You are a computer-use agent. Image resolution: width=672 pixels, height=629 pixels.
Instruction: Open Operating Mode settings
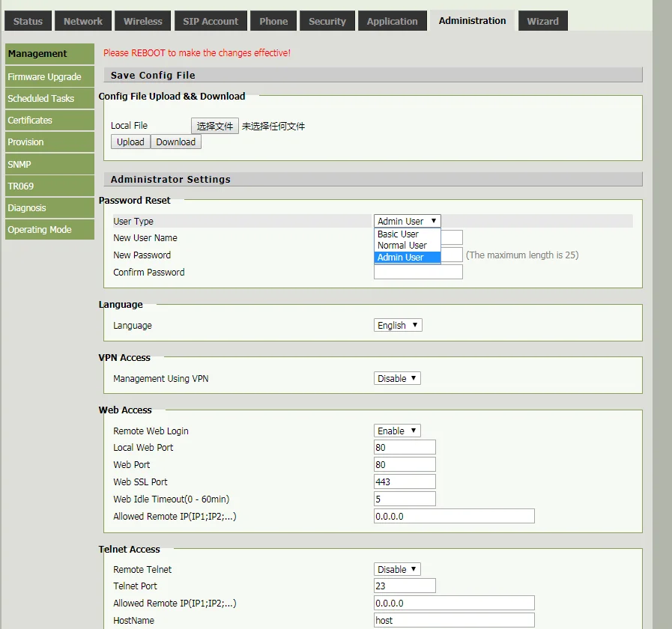pyautogui.click(x=49, y=230)
